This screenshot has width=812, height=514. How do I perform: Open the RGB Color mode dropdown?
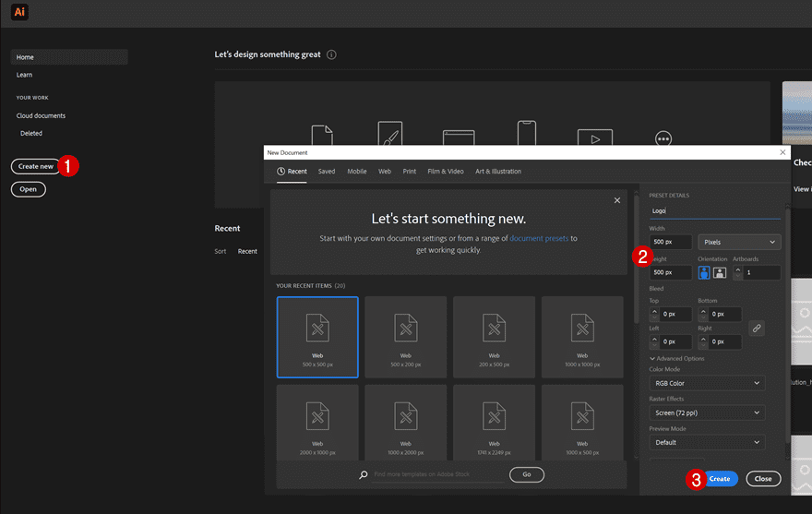point(706,383)
